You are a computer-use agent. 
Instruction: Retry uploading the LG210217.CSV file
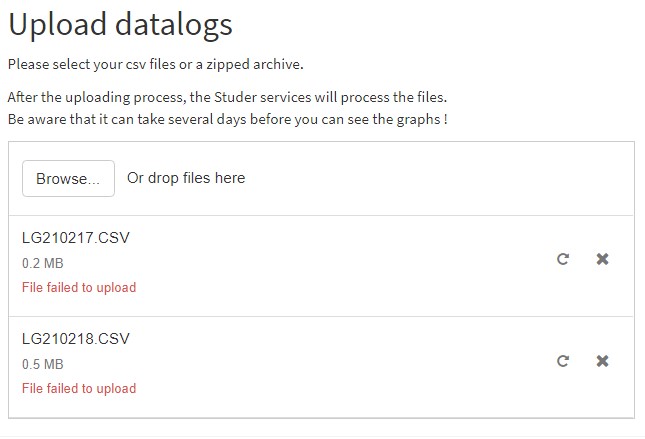point(563,259)
